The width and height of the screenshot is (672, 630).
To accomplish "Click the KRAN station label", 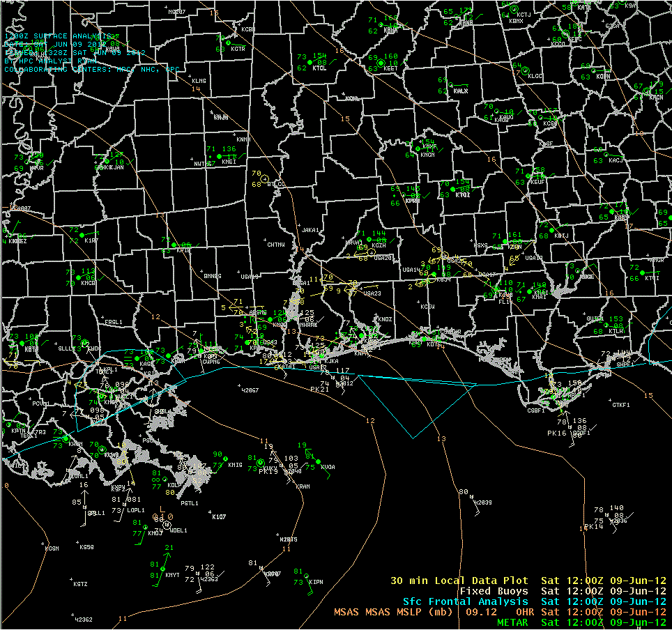I will coord(303,486).
